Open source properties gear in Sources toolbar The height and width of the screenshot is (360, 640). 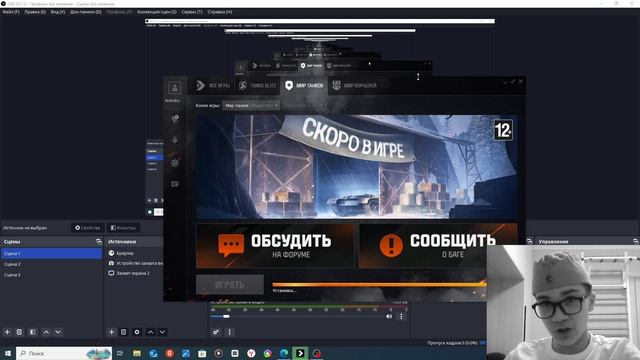[x=137, y=332]
